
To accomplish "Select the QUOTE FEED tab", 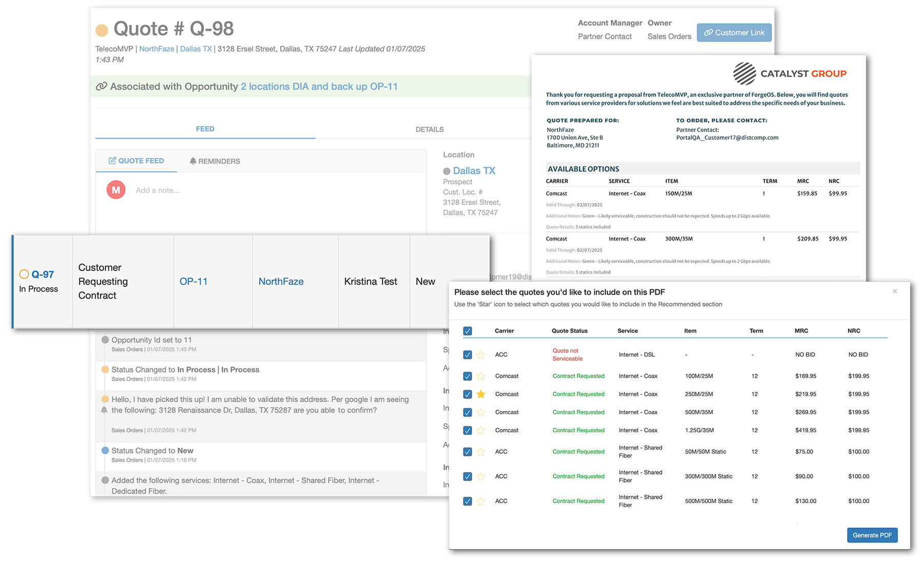I will coord(136,161).
